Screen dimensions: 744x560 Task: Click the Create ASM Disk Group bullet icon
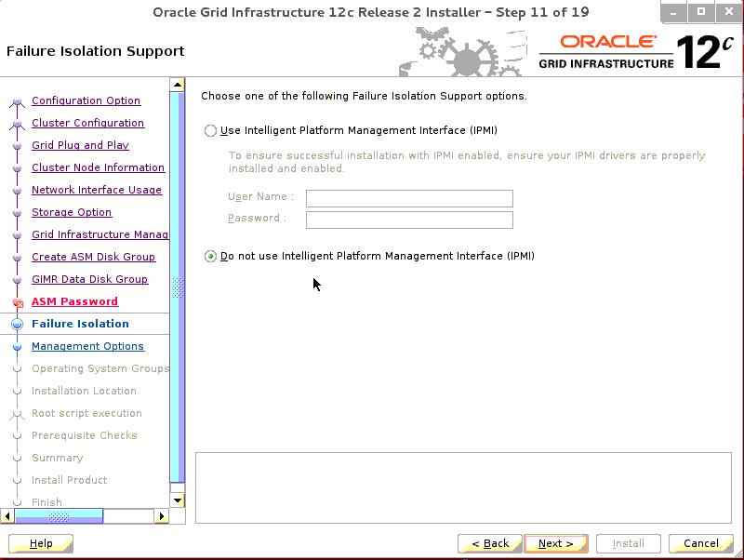pos(17,258)
